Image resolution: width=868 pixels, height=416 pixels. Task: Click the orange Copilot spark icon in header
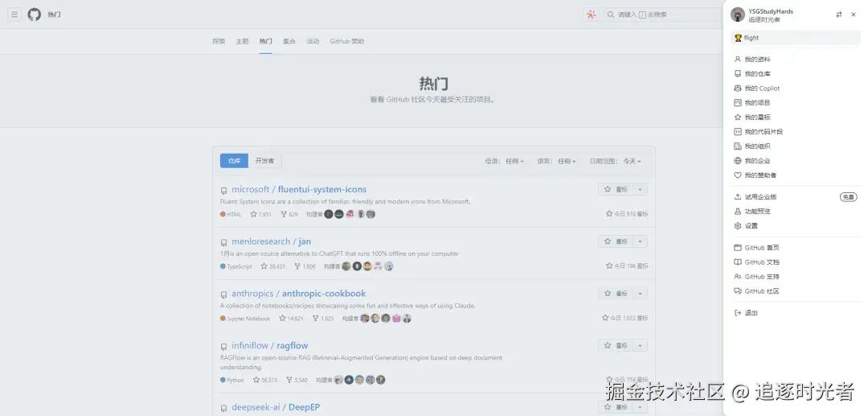pos(592,15)
